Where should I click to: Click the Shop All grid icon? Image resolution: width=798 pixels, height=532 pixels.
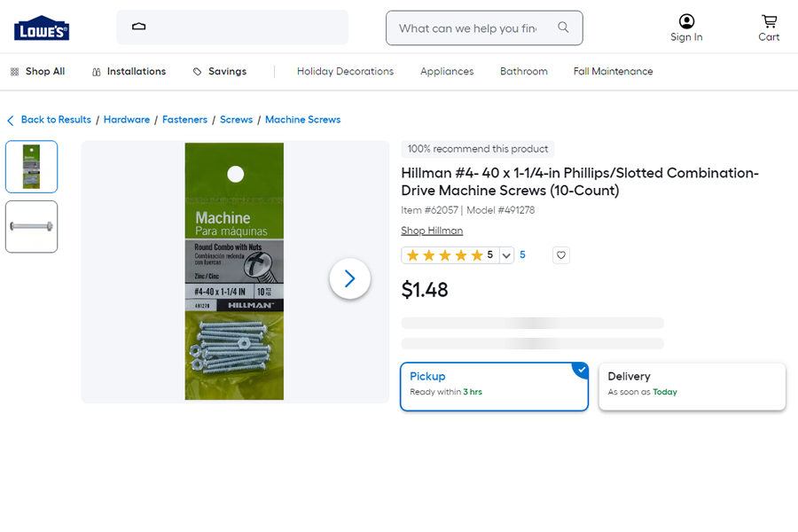(x=15, y=72)
